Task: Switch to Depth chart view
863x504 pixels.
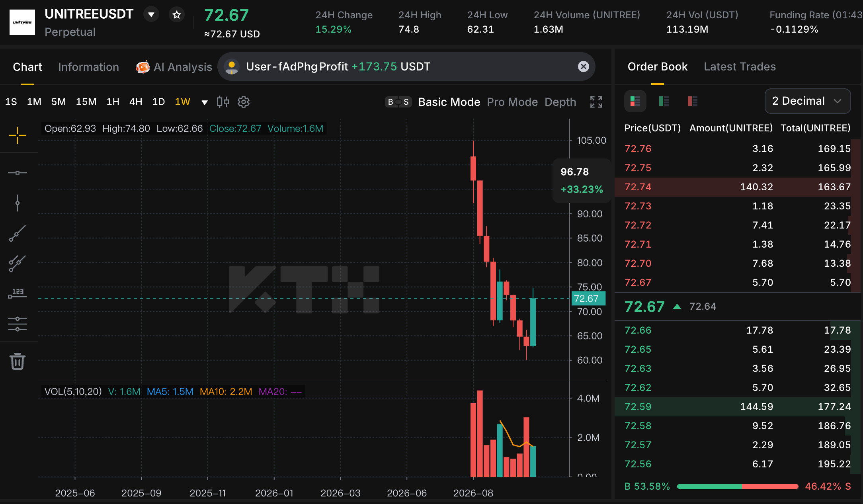Action: tap(560, 102)
